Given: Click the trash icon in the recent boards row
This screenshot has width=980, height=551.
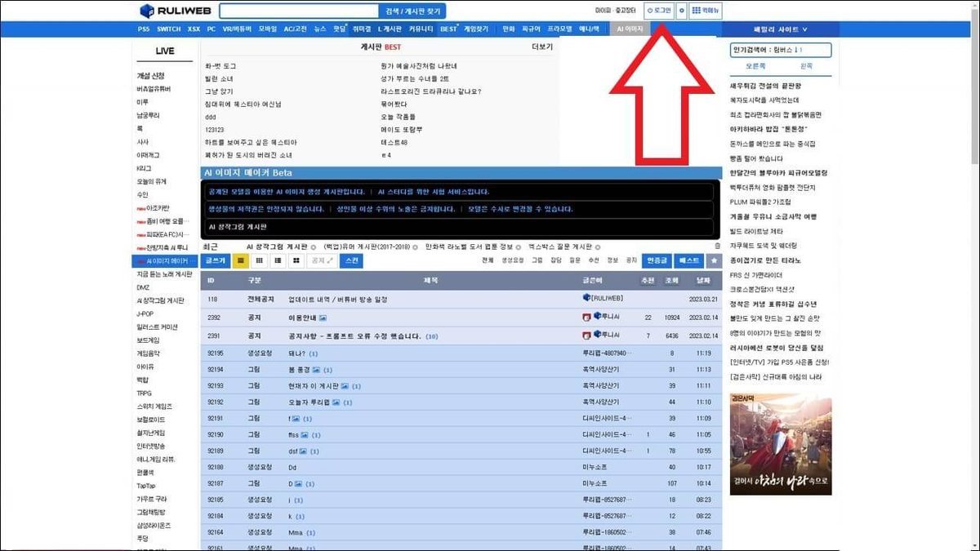Looking at the screenshot, I should point(717,246).
